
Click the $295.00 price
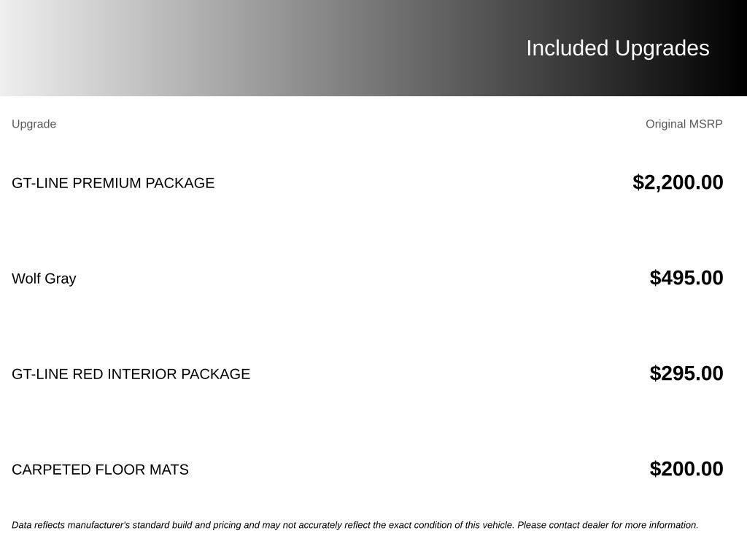pos(686,373)
